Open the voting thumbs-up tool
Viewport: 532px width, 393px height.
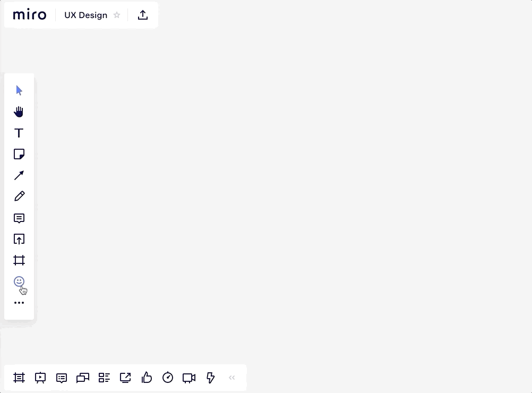click(147, 378)
